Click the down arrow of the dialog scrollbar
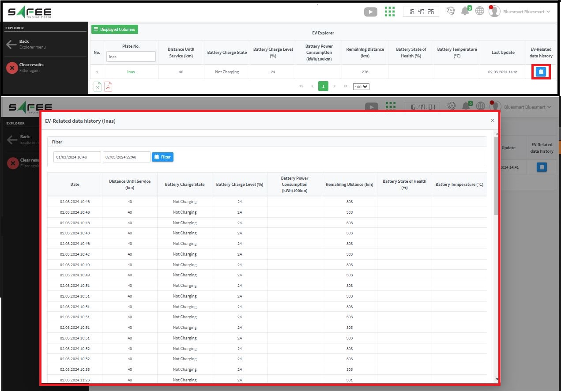Viewport: 561px width, 392px height. click(497, 379)
